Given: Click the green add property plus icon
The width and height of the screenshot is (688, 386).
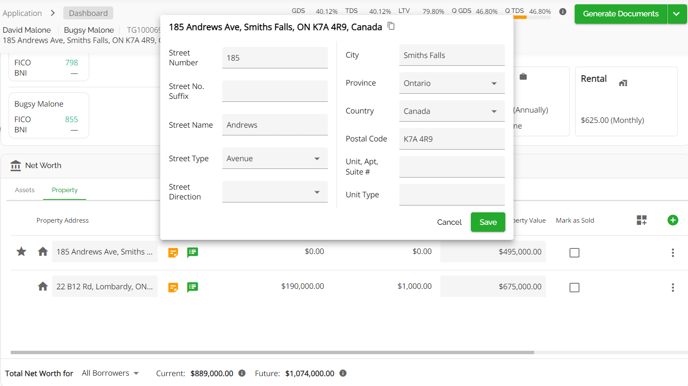Looking at the screenshot, I should (672, 220).
